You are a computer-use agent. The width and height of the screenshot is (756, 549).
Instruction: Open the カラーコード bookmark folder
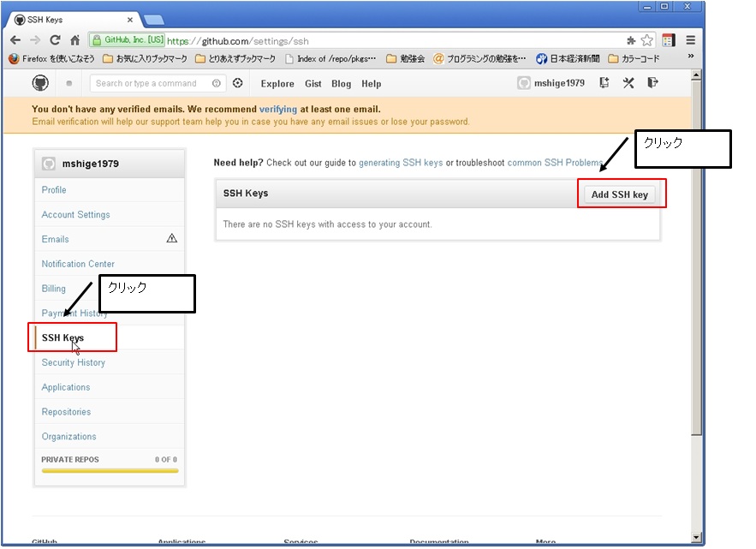634,59
